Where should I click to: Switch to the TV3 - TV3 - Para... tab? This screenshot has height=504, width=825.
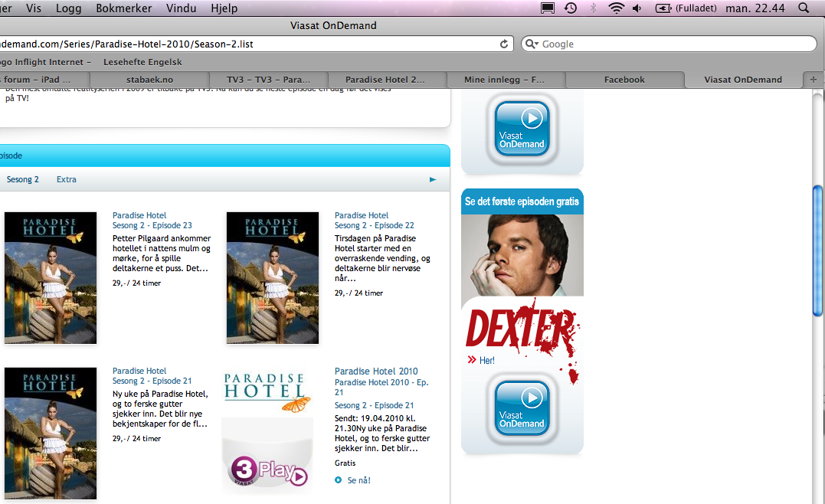(x=268, y=80)
